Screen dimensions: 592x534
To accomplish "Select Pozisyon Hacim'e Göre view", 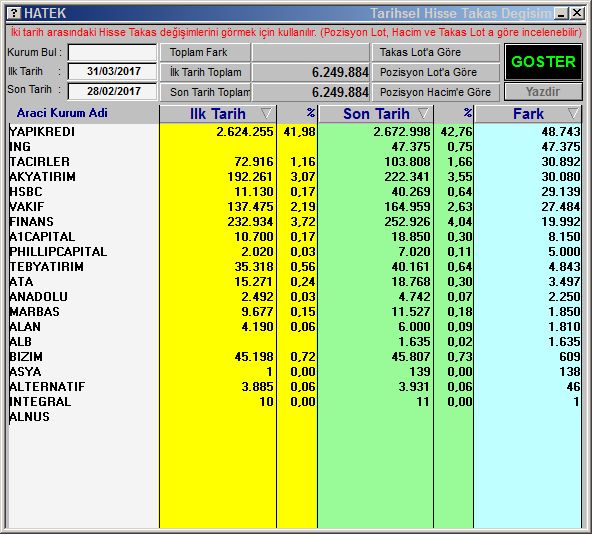I will tap(436, 92).
